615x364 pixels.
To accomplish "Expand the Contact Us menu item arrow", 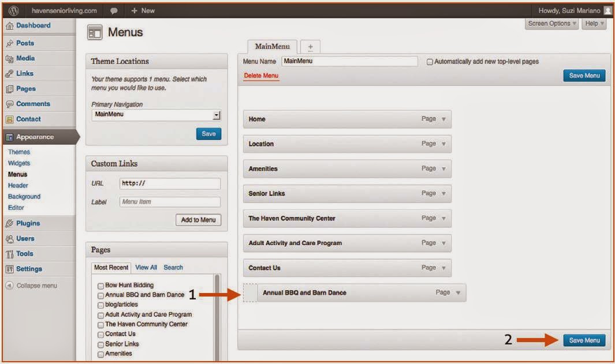I will pos(443,268).
